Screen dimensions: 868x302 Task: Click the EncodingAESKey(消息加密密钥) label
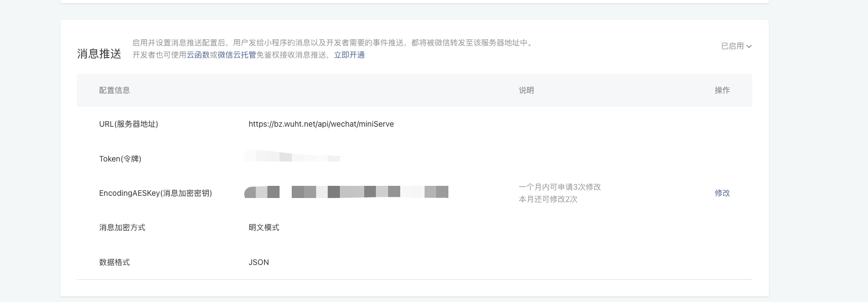pos(156,193)
